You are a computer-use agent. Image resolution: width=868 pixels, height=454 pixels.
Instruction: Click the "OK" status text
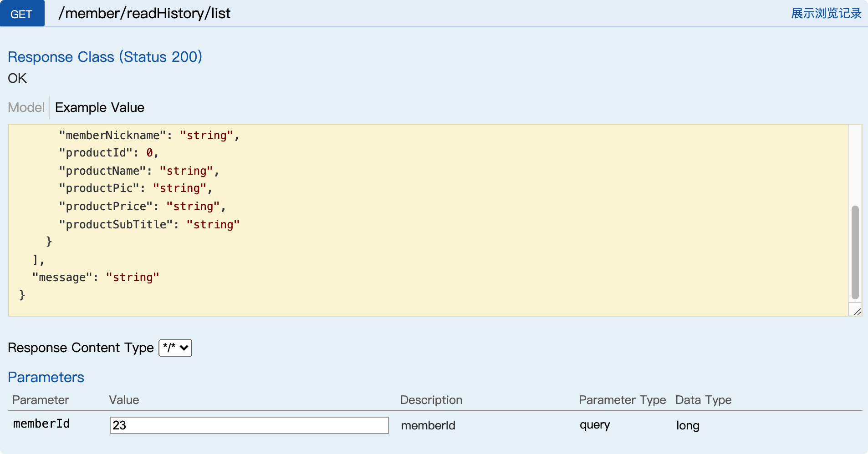point(17,78)
